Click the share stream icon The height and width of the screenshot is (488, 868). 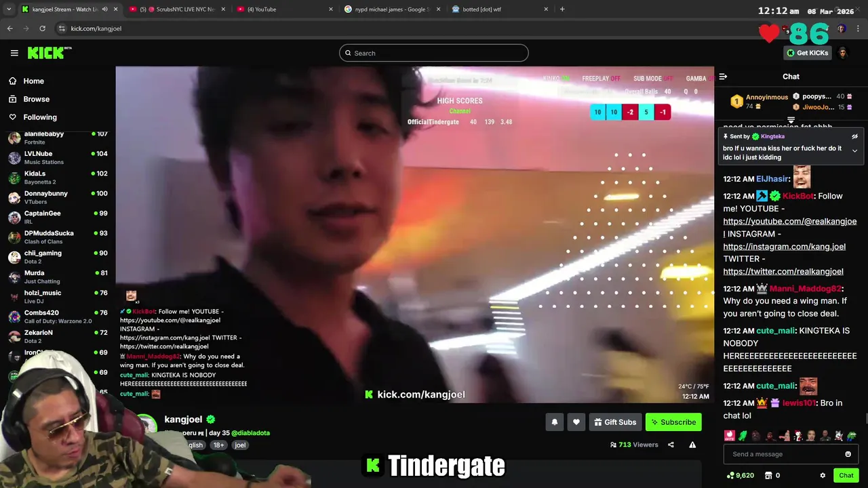click(x=671, y=445)
